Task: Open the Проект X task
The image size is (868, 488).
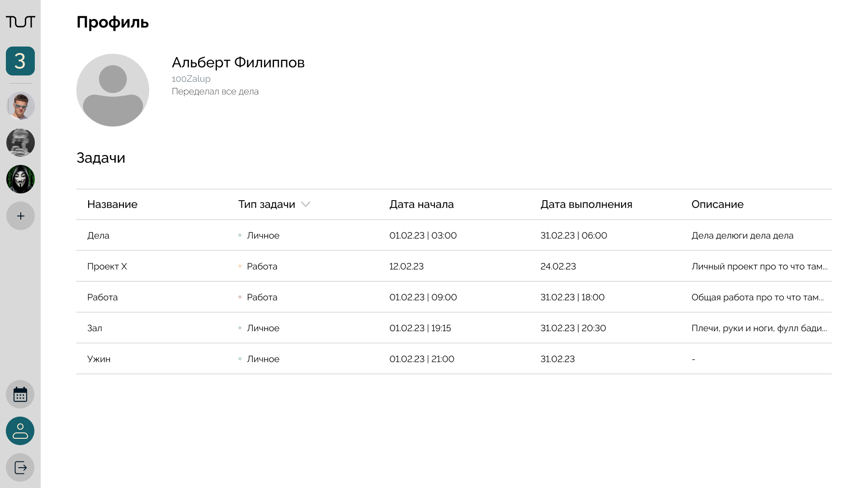Action: (x=107, y=267)
